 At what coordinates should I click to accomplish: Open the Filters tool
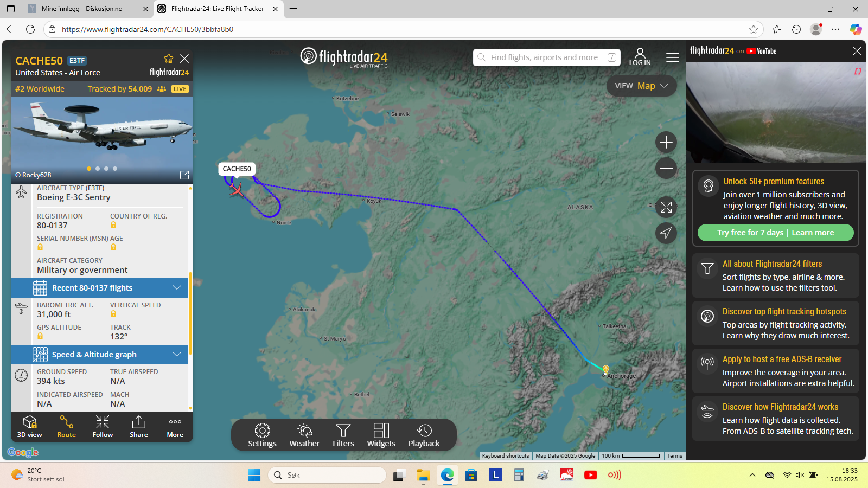tap(343, 435)
